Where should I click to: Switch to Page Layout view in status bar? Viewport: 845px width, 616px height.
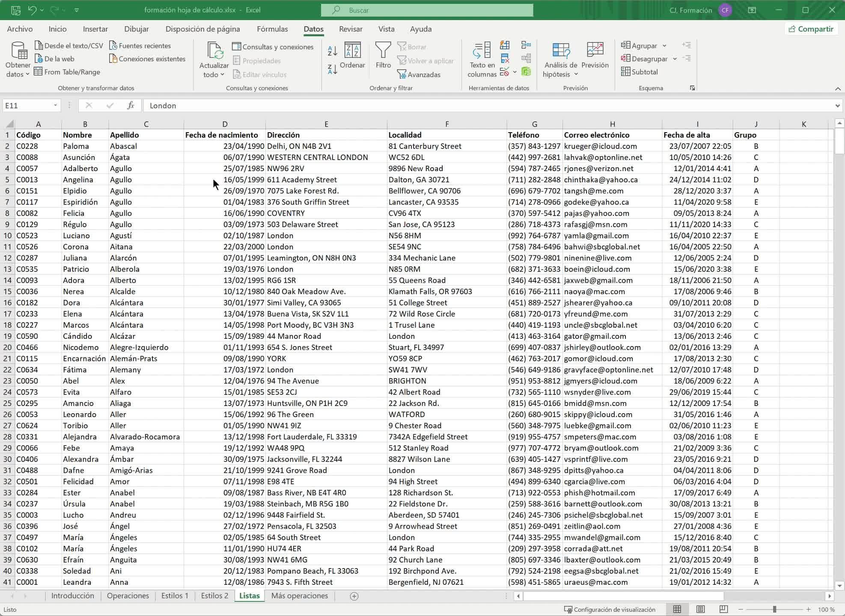[700, 609]
